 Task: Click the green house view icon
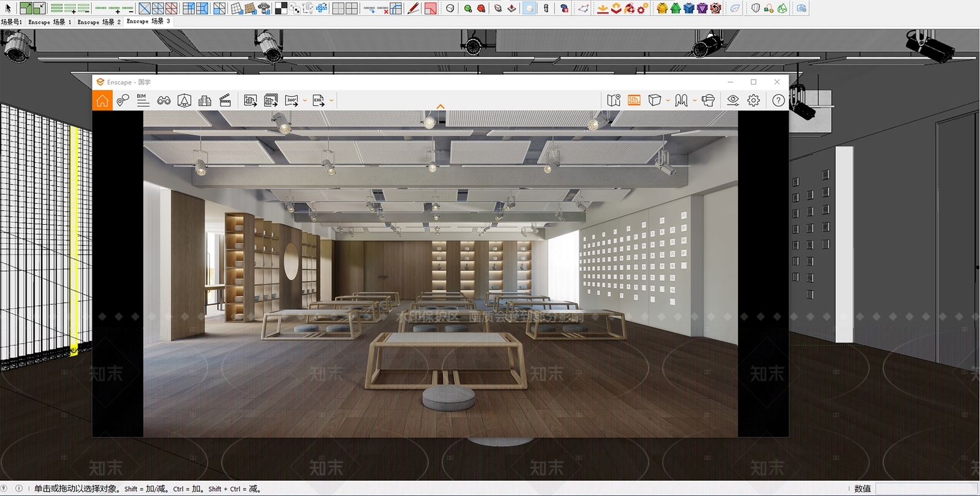click(x=676, y=8)
